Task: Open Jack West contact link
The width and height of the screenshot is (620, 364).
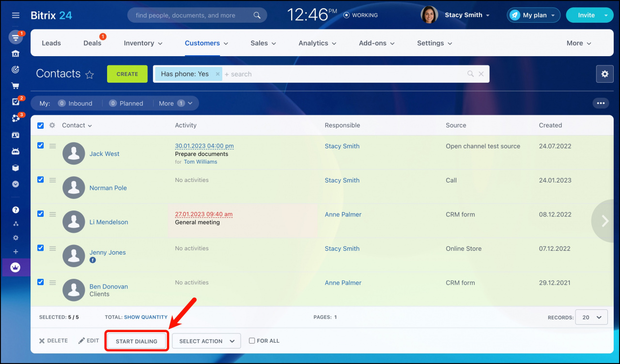Action: [105, 154]
